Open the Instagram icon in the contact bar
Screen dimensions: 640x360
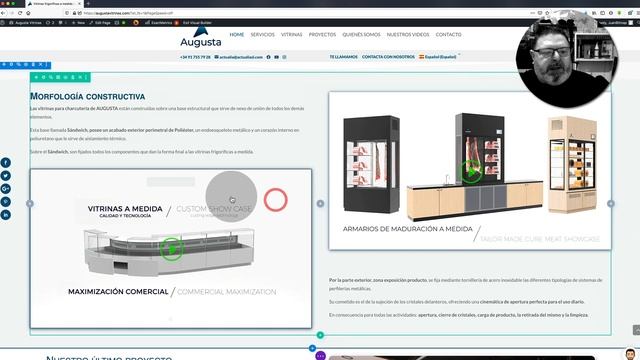point(284,57)
